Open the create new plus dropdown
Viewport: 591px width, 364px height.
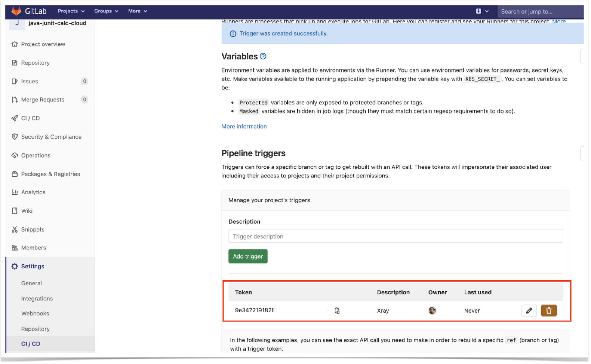482,11
